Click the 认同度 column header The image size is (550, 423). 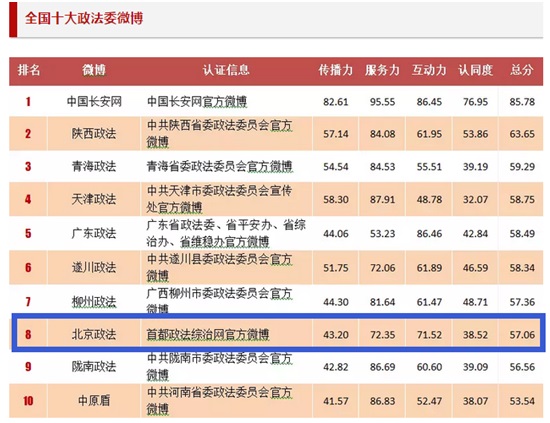tap(475, 70)
